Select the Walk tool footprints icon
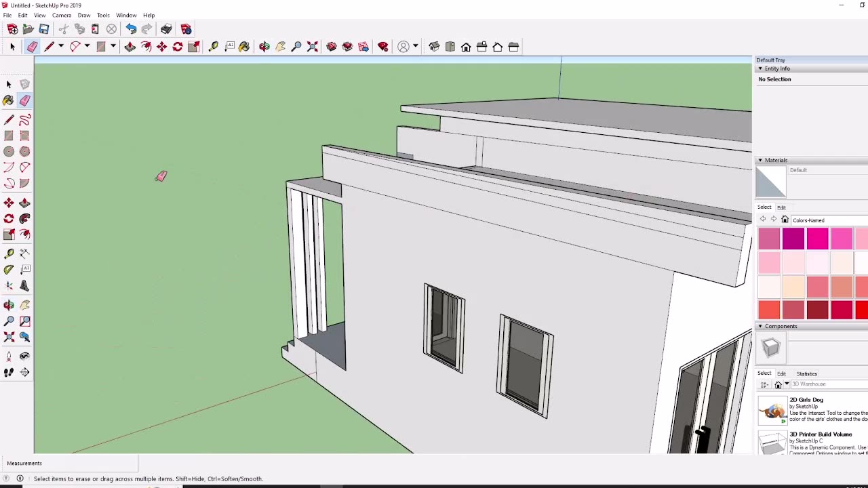This screenshot has width=868, height=488. pos(9,372)
